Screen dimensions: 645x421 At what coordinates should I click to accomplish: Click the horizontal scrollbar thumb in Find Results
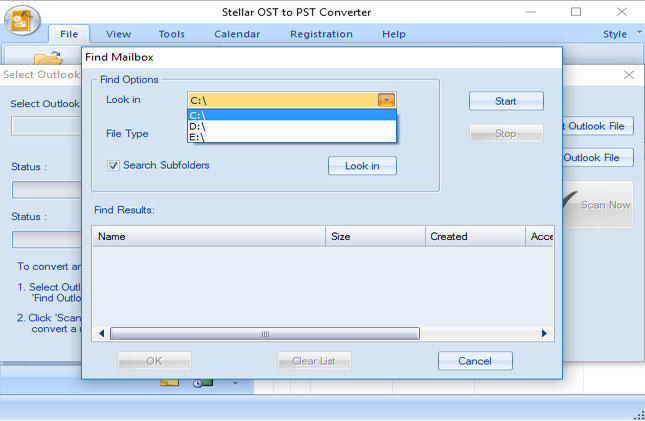click(265, 333)
